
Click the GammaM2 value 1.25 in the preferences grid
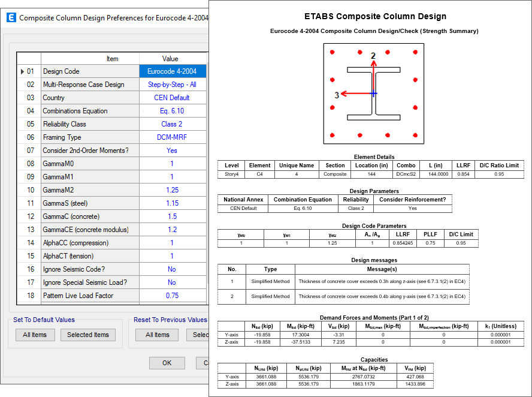(173, 190)
